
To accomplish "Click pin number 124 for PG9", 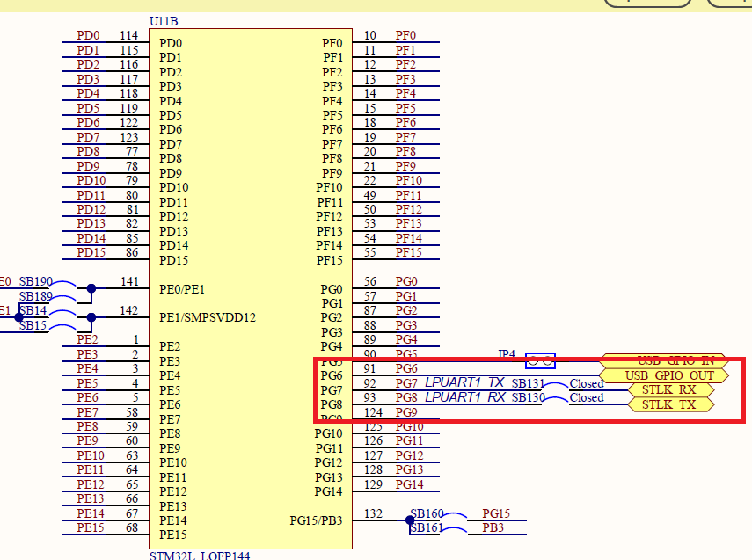I will point(373,412).
